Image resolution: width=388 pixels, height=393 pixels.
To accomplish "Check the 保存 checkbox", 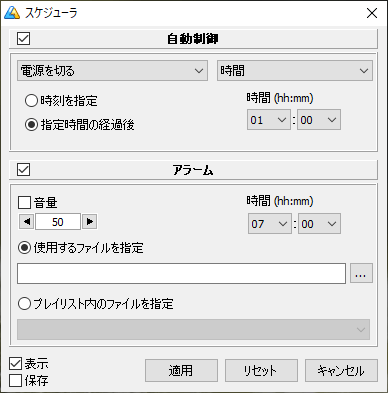I will point(16,380).
